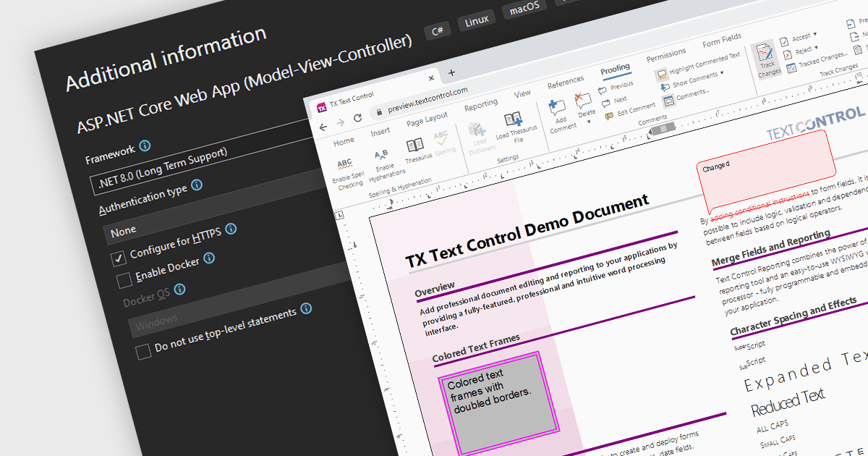This screenshot has width=868, height=456.
Task: Switch to the References ribbon tab
Action: point(566,82)
